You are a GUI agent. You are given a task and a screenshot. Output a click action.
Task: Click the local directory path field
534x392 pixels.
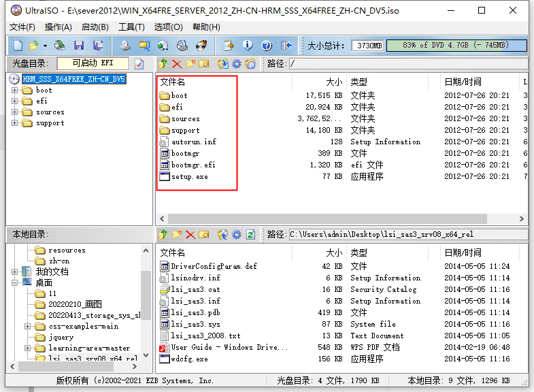[407, 234]
